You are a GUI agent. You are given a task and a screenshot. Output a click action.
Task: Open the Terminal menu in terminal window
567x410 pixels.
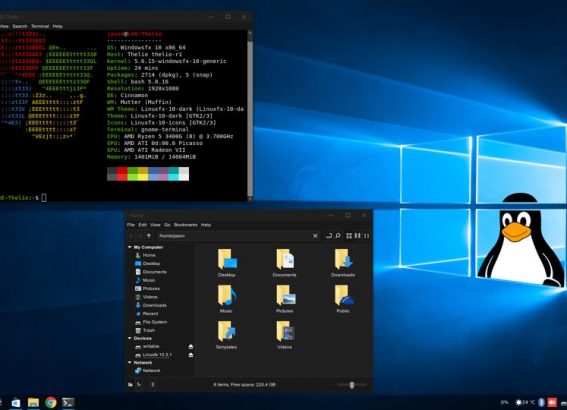pos(40,26)
